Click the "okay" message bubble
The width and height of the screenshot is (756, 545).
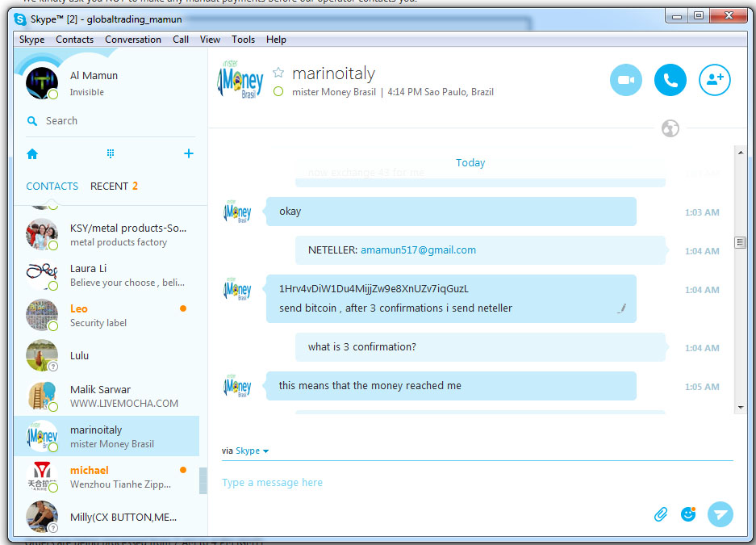[451, 212]
